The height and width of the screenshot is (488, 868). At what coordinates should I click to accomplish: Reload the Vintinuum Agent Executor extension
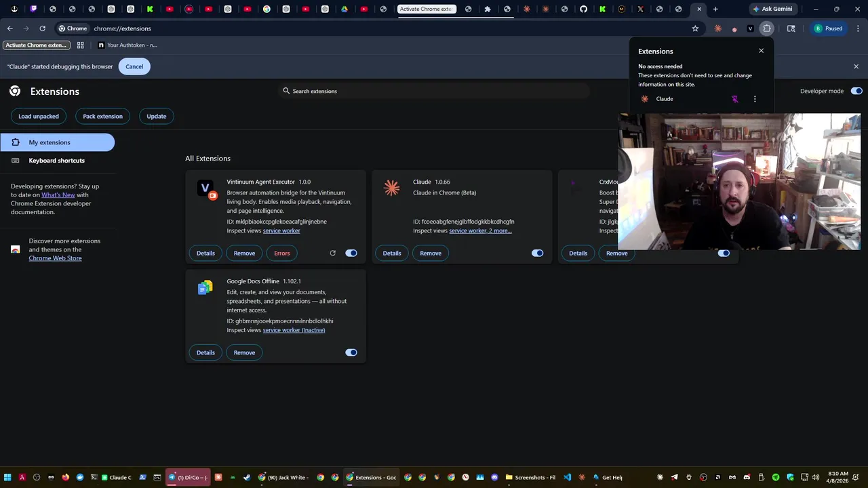pos(332,253)
